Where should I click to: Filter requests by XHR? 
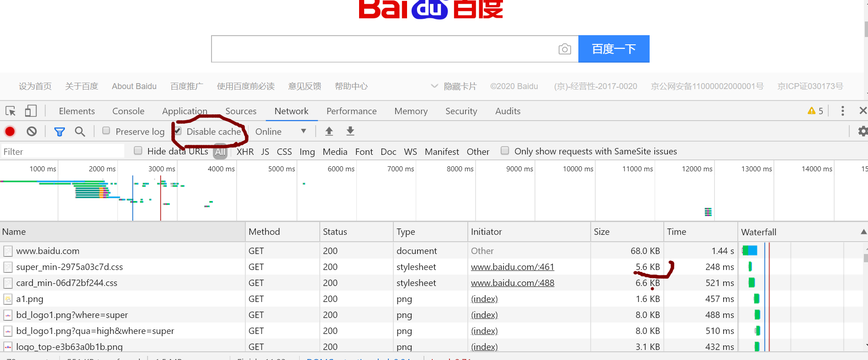click(245, 152)
